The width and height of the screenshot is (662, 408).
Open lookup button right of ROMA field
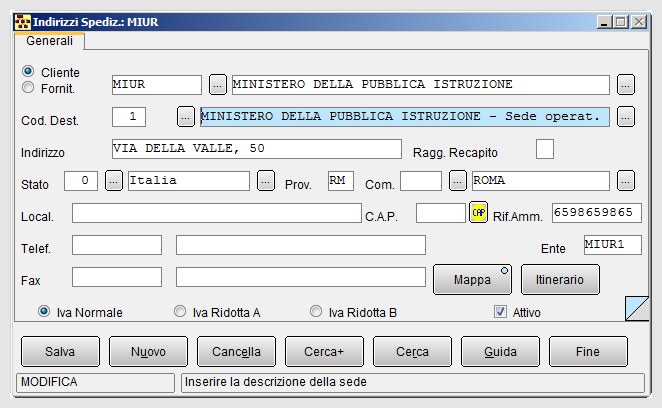[x=625, y=181]
